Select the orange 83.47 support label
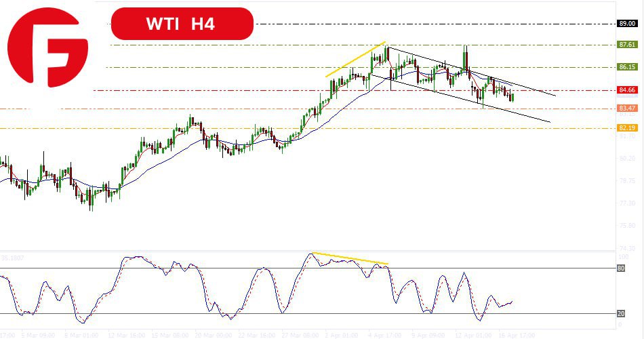The image size is (644, 339). tap(627, 108)
